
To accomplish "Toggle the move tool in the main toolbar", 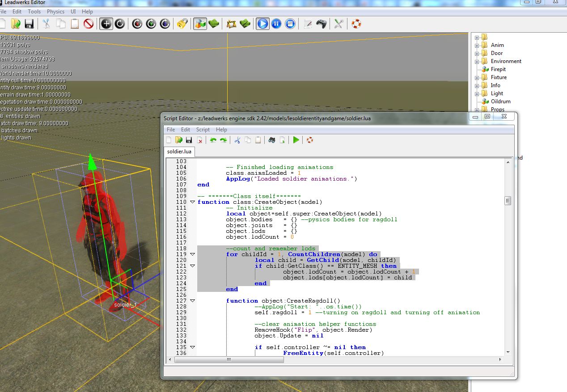I will 106,24.
